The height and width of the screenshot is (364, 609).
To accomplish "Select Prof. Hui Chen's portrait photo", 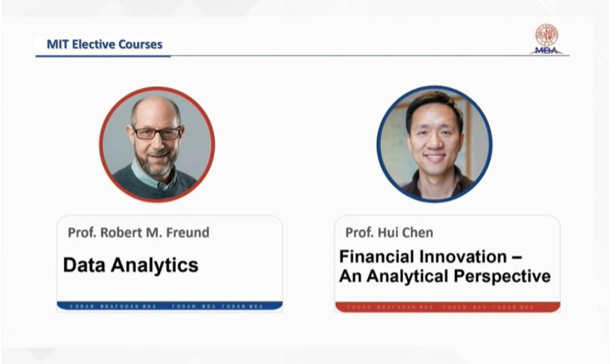I will point(434,144).
